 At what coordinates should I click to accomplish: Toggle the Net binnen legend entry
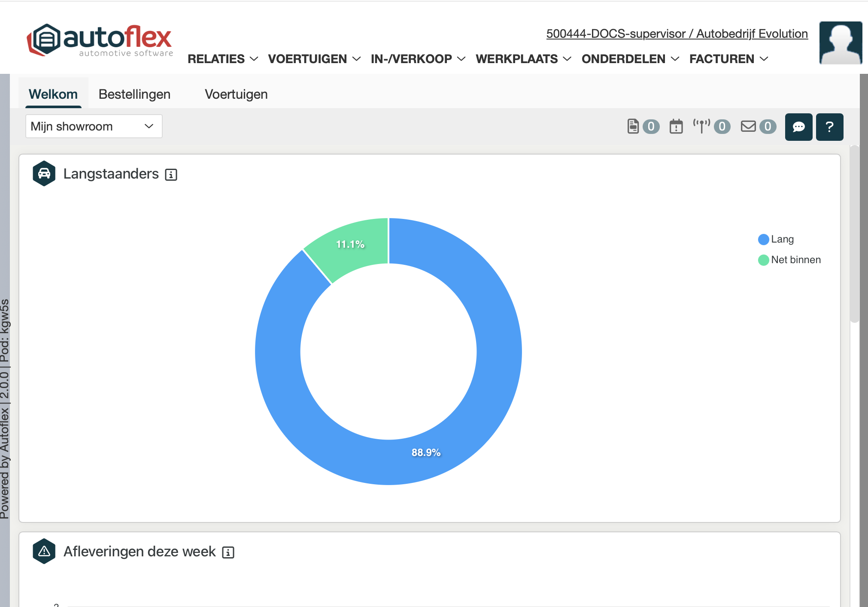(789, 260)
